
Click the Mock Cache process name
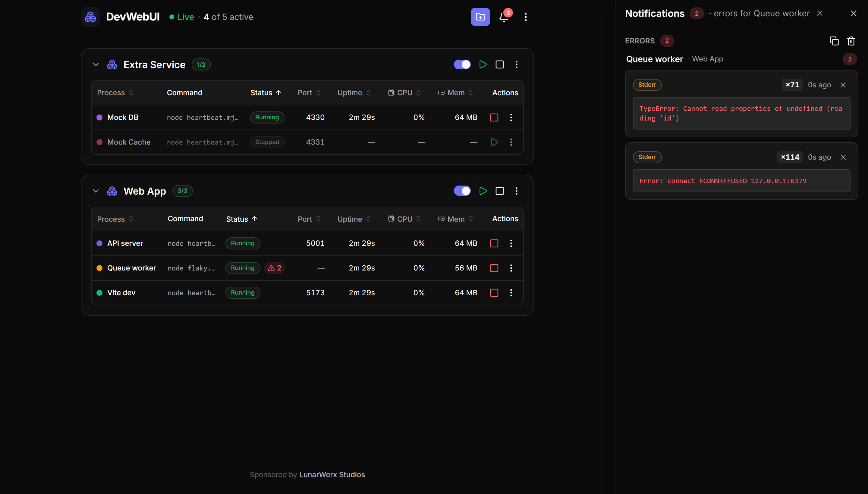(129, 142)
